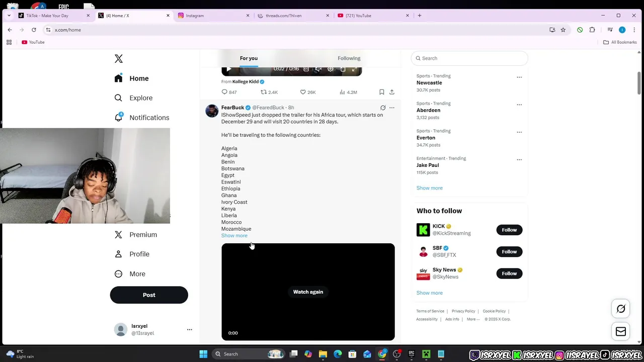Image resolution: width=644 pixels, height=362 pixels.
Task: Open the All Bookmarks folder
Action: tap(620, 42)
